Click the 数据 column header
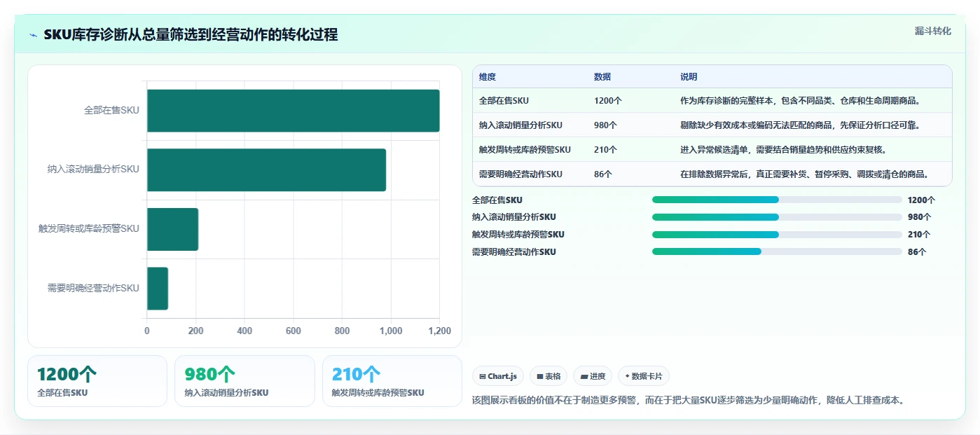980x435 pixels. point(602,77)
